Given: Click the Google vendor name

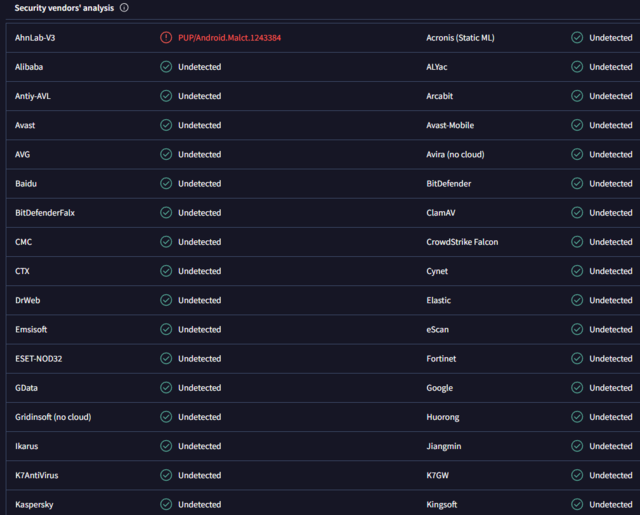Looking at the screenshot, I should (440, 388).
